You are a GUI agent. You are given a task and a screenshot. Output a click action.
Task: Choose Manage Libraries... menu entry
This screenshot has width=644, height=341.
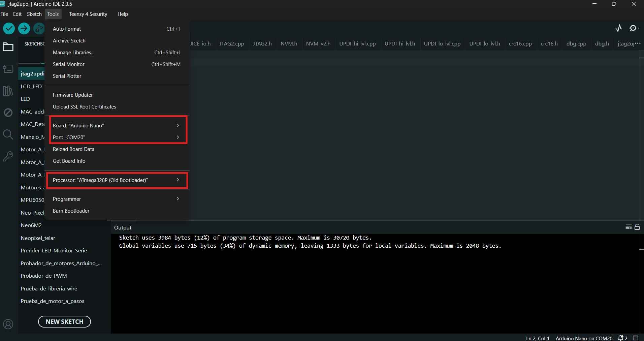pos(117,53)
